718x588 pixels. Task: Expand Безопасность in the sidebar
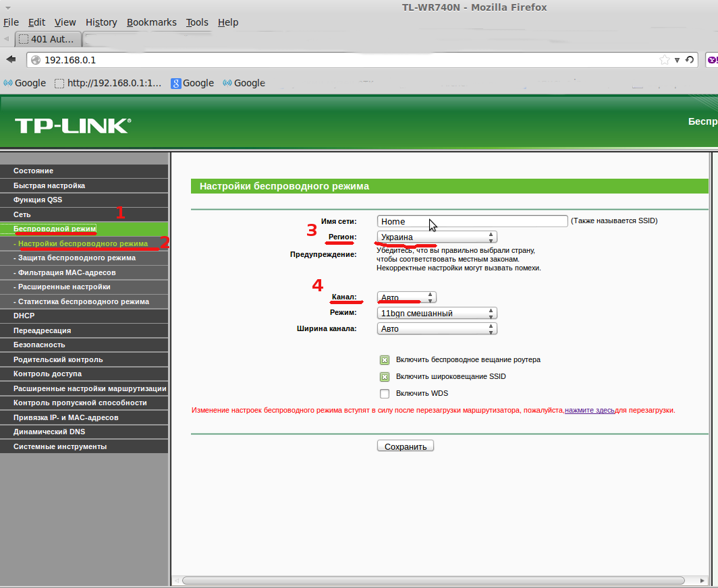[84, 345]
